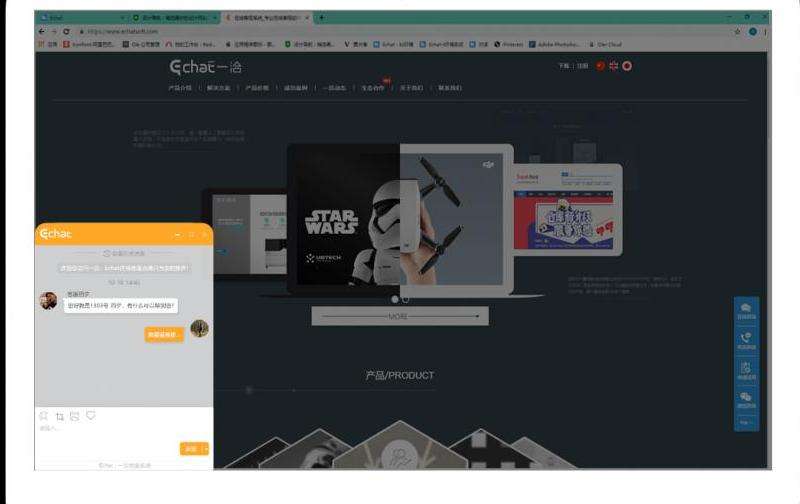Click the agent's white greeting message bubble
The width and height of the screenshot is (800, 504).
121,306
